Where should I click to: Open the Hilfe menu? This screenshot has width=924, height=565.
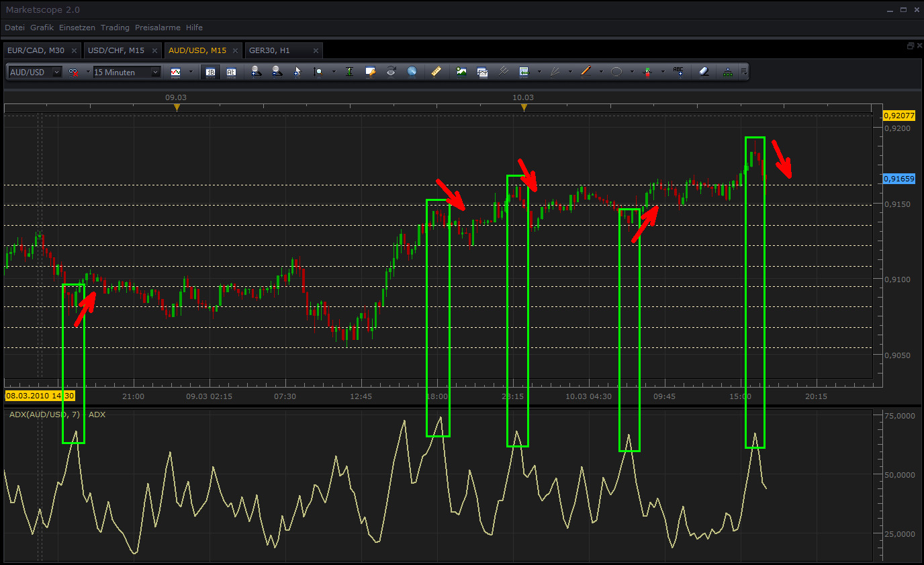[x=194, y=28]
